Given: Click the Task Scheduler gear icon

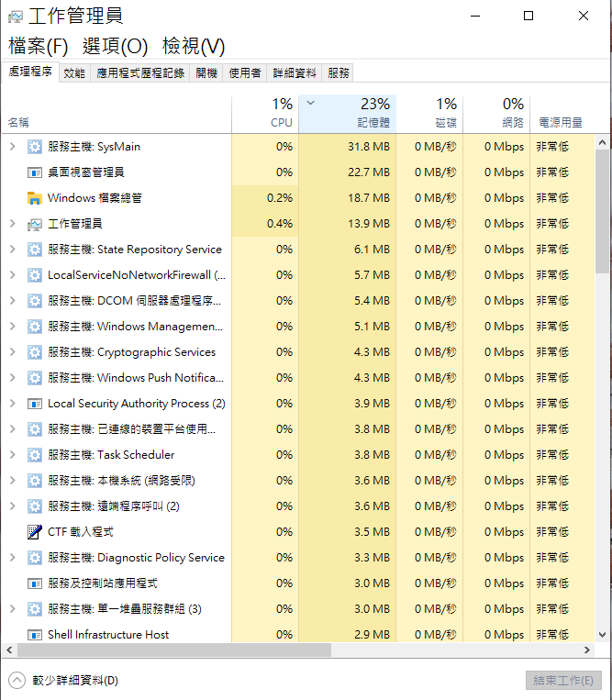Looking at the screenshot, I should pos(35,455).
